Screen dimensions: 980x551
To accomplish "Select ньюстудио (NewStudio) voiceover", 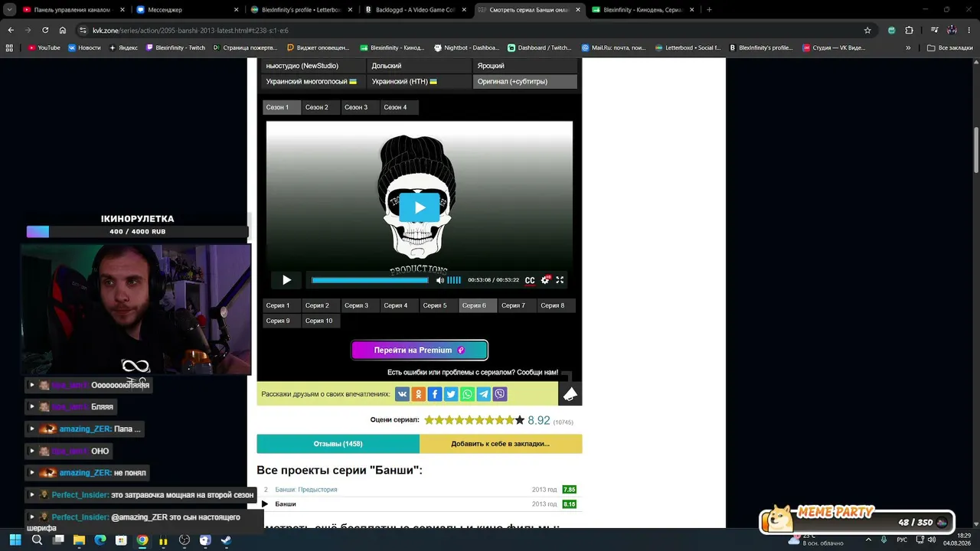I will pyautogui.click(x=315, y=66).
